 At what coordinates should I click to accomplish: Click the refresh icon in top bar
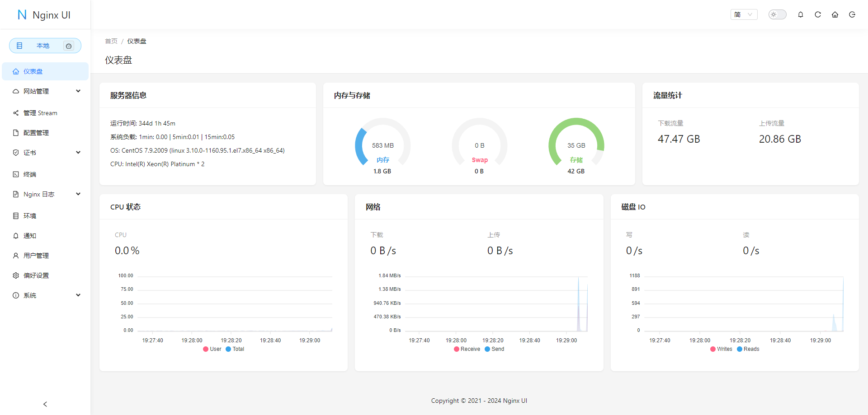click(818, 14)
